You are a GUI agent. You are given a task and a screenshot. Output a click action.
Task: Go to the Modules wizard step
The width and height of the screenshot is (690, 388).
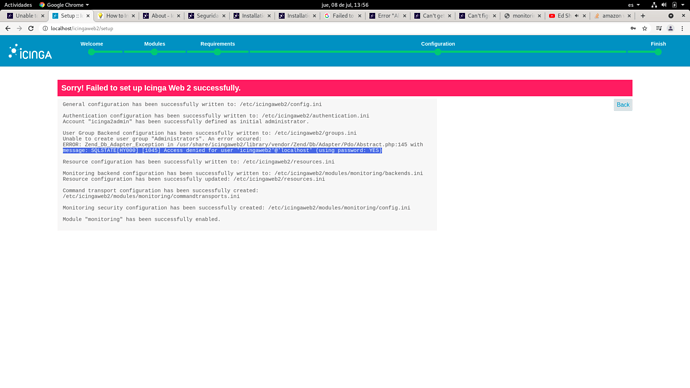(154, 44)
